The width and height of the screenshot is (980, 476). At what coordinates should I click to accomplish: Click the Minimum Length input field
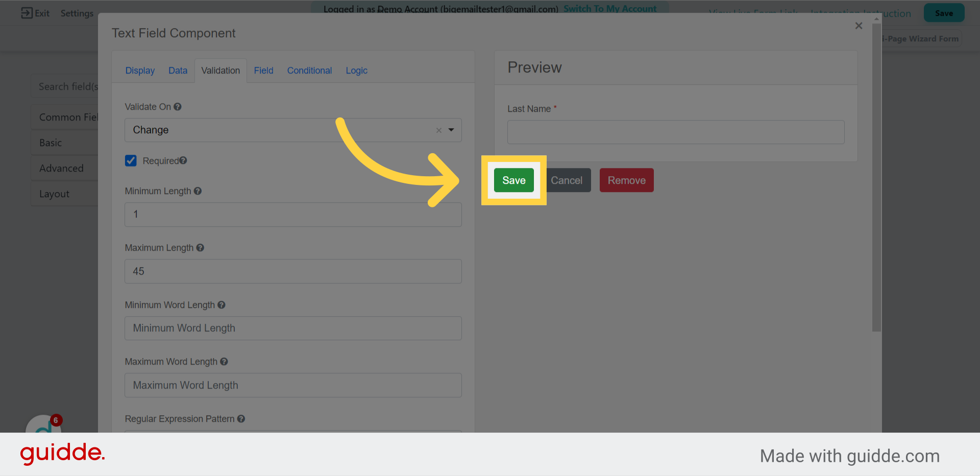[293, 215]
